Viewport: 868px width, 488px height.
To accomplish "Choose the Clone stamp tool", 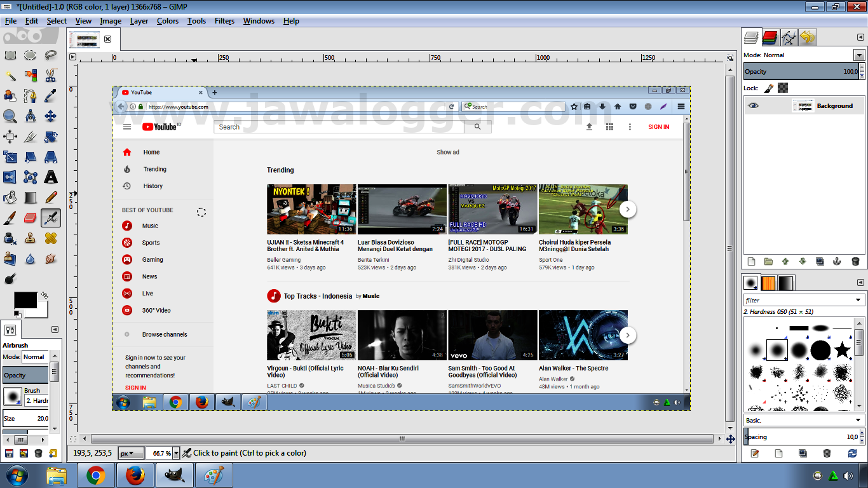I will click(x=31, y=238).
